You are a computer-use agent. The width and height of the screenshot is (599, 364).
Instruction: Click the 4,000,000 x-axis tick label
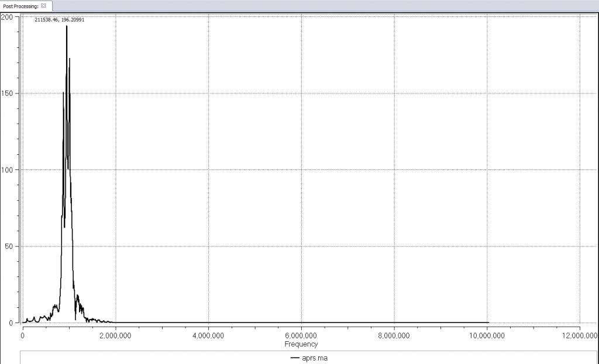(208, 336)
